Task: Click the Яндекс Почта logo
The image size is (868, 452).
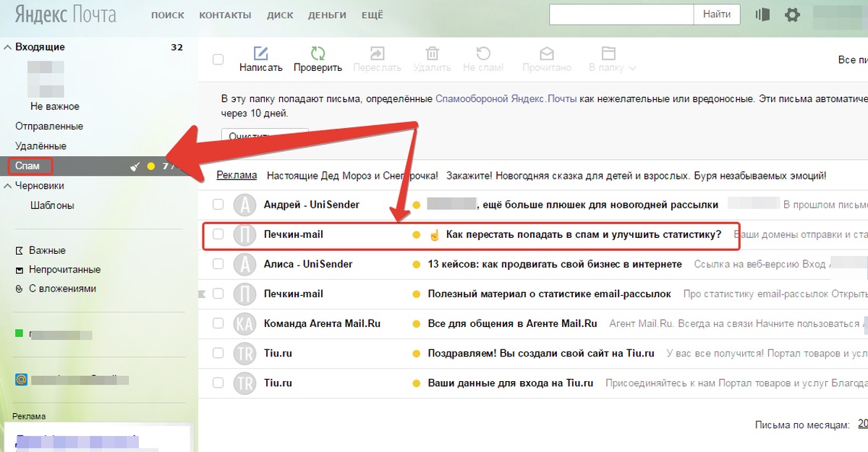Action: tap(66, 14)
